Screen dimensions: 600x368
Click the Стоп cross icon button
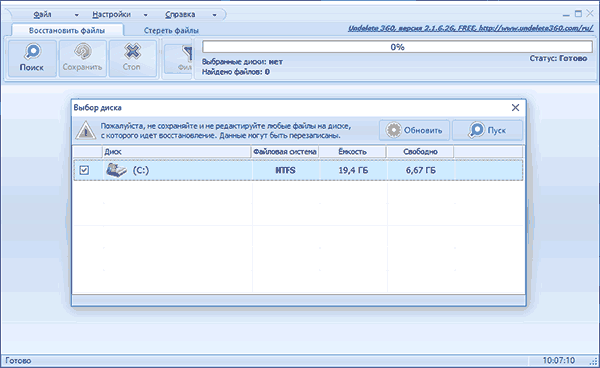(132, 59)
